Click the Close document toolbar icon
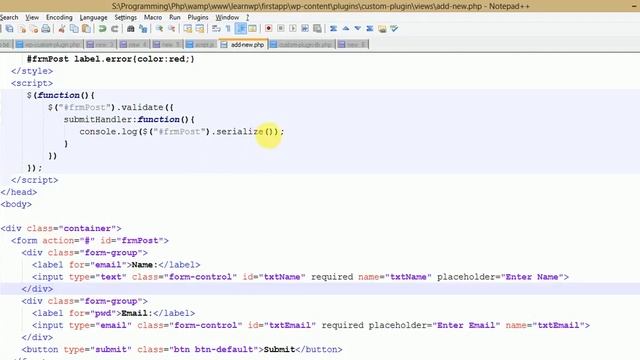 coord(22,29)
